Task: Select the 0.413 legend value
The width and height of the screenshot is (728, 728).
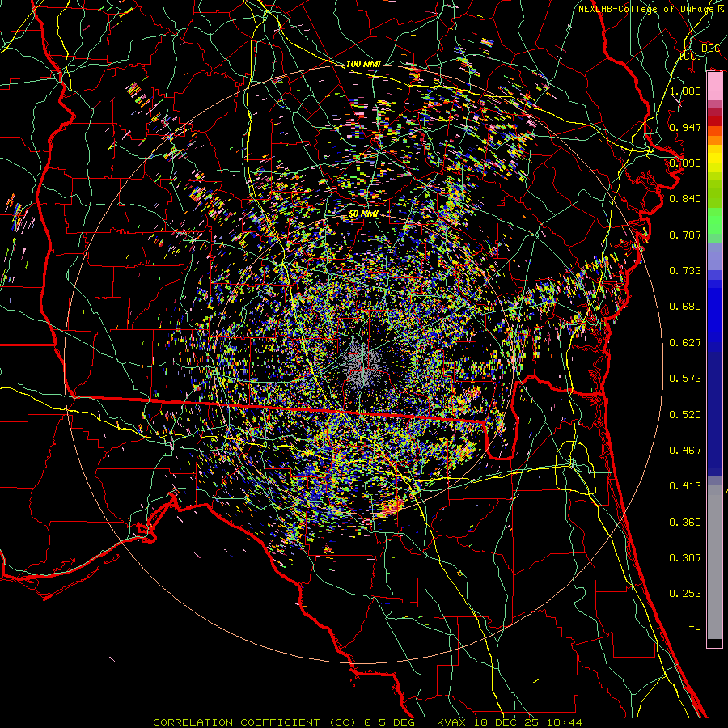Action: point(685,486)
